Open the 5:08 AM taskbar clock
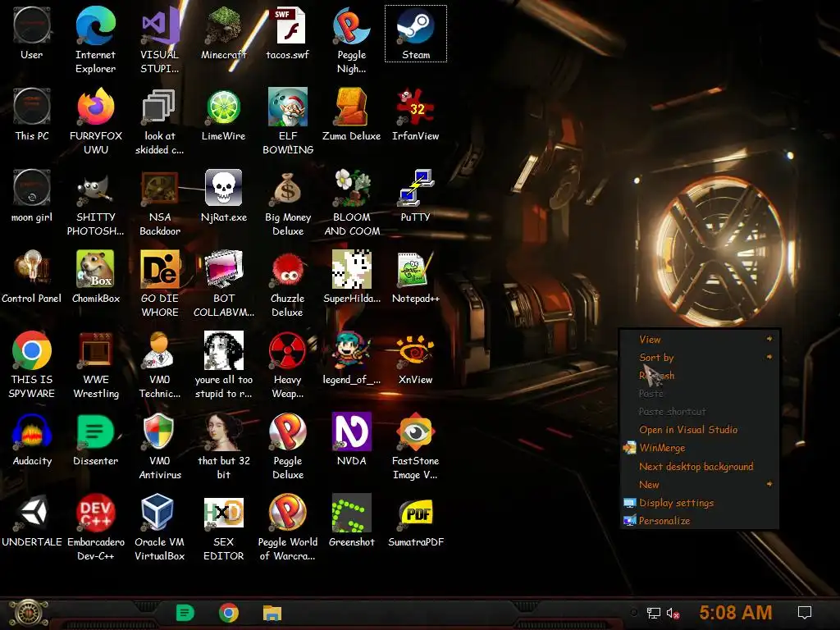840x630 pixels. (x=736, y=612)
